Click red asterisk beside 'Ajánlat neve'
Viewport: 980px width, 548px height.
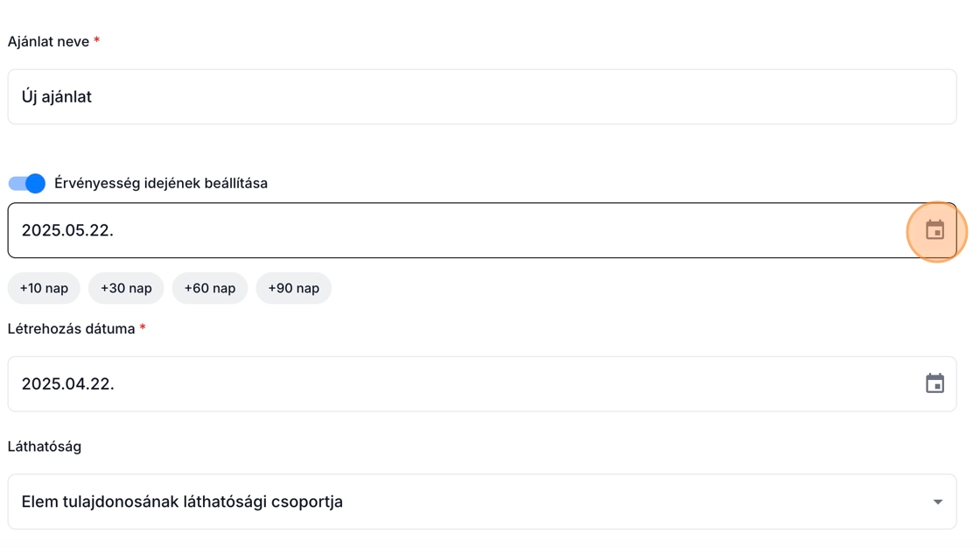click(x=96, y=40)
